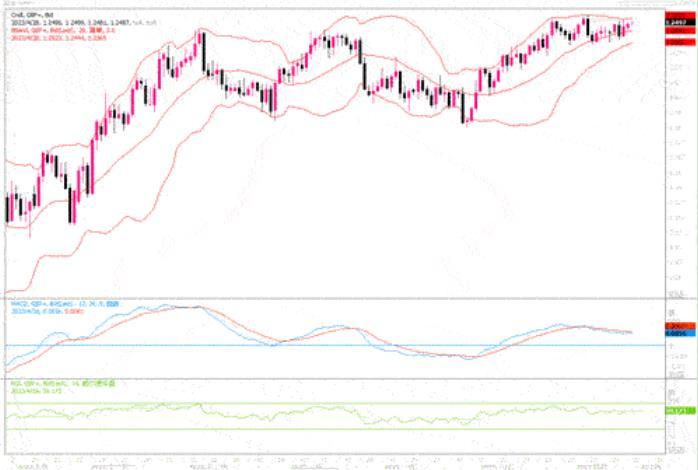Image resolution: width=698 pixels, height=470 pixels.
Task: Select the red Bollinger Bands legend label
Action: pyautogui.click(x=63, y=30)
